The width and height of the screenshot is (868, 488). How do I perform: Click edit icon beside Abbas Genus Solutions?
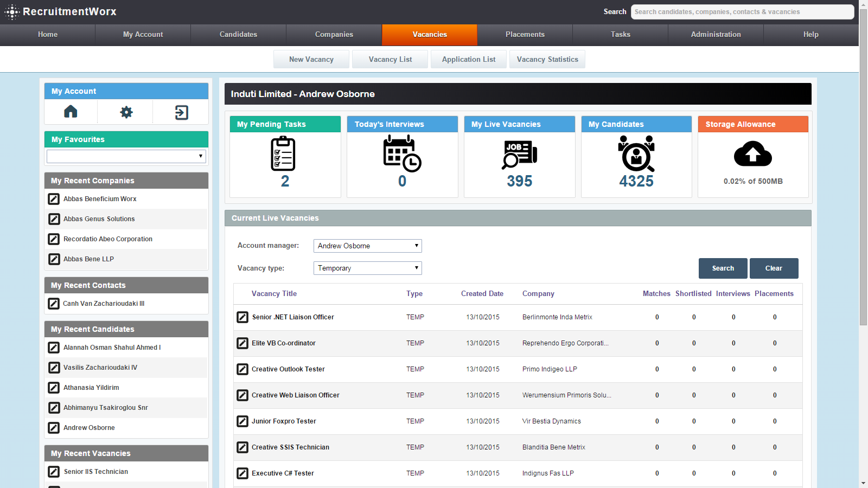pos(54,219)
